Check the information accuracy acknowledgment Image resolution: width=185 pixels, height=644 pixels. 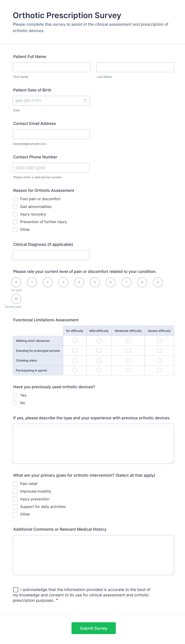(x=16, y=589)
